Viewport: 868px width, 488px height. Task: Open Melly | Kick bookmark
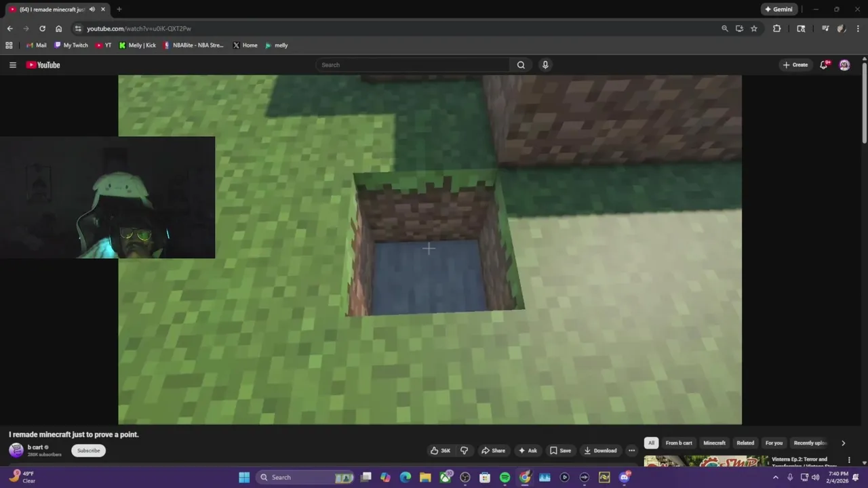[137, 45]
